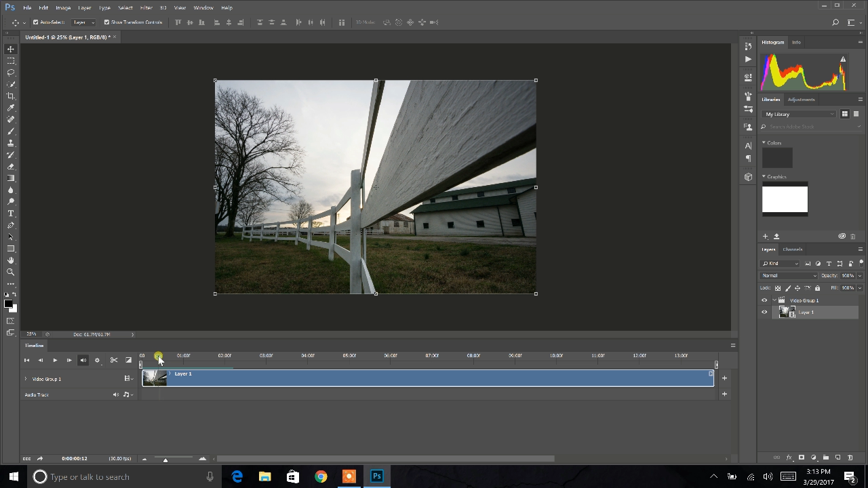Viewport: 868px width, 488px height.
Task: Collapse the Graphics library section
Action: 764,177
